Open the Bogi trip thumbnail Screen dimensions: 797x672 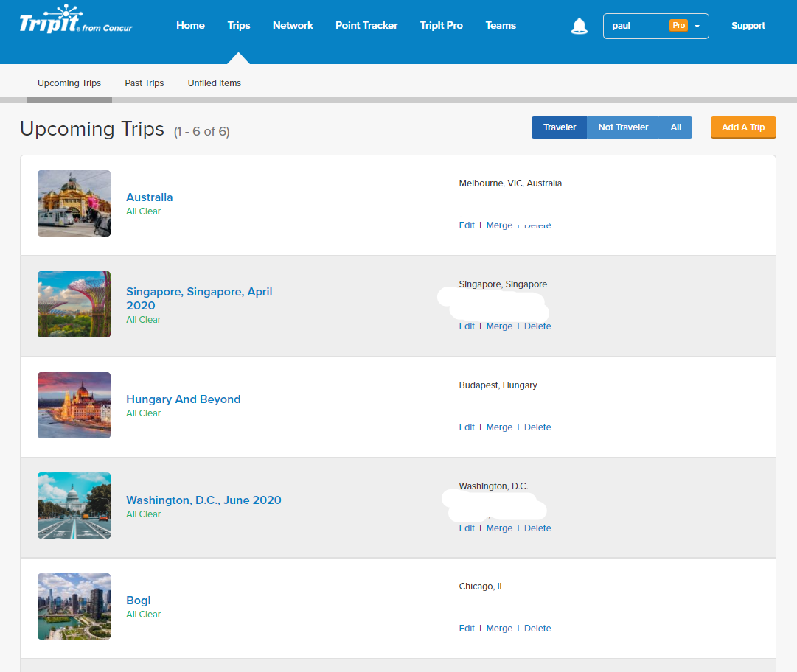pos(74,606)
